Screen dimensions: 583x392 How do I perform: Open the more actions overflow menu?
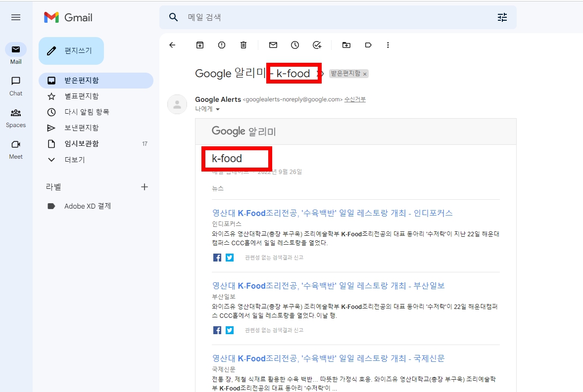tap(388, 44)
